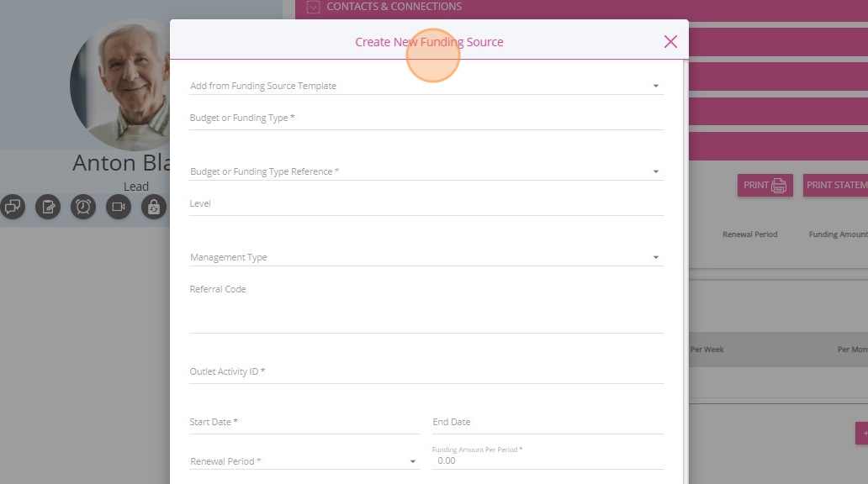Click the PRINT STATEMENT button behind the dialog
Image resolution: width=868 pixels, height=484 pixels.
[x=835, y=186]
